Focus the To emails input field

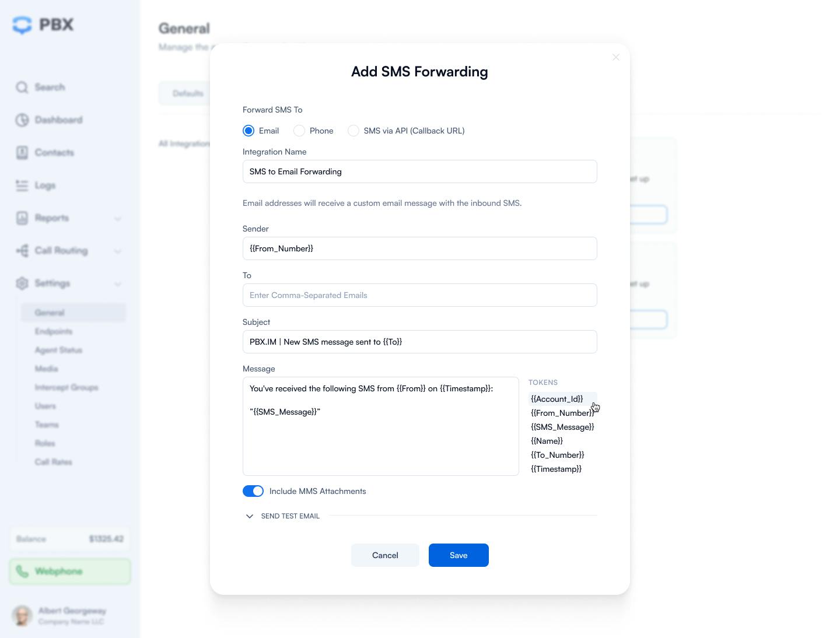click(x=420, y=295)
